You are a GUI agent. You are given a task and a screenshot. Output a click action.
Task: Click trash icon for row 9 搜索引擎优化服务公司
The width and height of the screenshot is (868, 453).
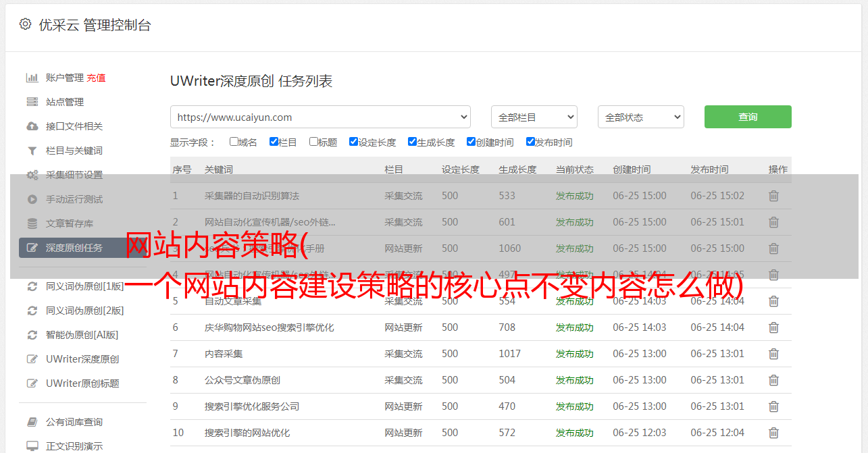tap(773, 406)
